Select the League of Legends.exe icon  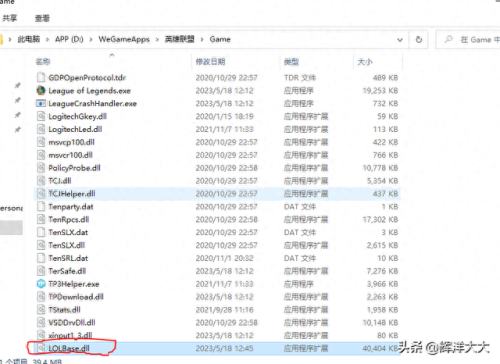pyautogui.click(x=41, y=90)
